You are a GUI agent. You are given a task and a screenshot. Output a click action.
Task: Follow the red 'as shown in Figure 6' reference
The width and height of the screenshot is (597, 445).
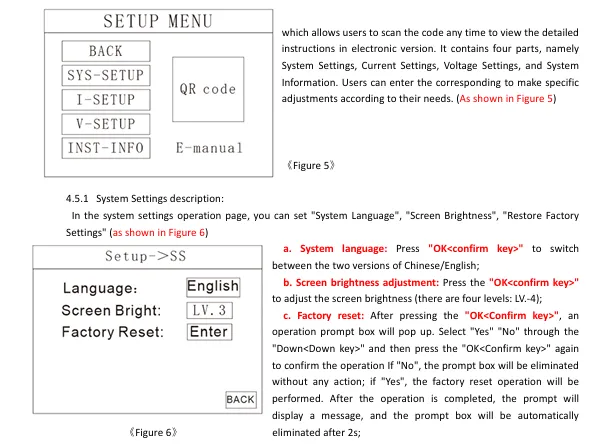159,233
